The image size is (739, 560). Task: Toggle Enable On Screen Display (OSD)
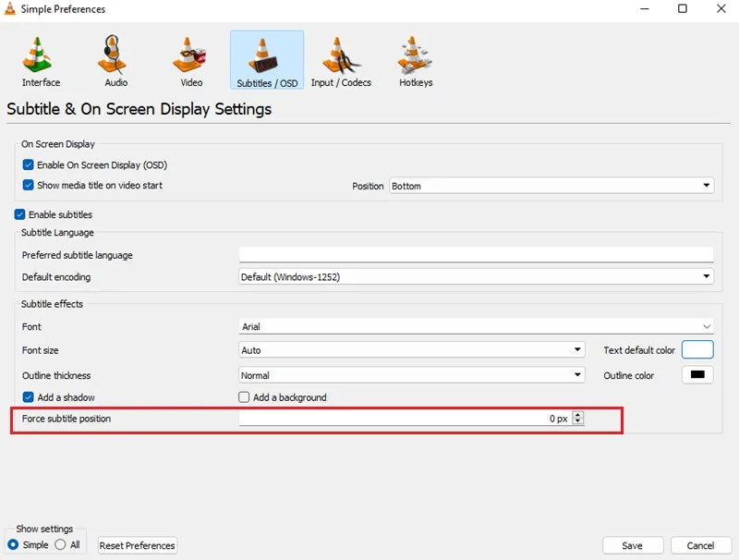[29, 164]
